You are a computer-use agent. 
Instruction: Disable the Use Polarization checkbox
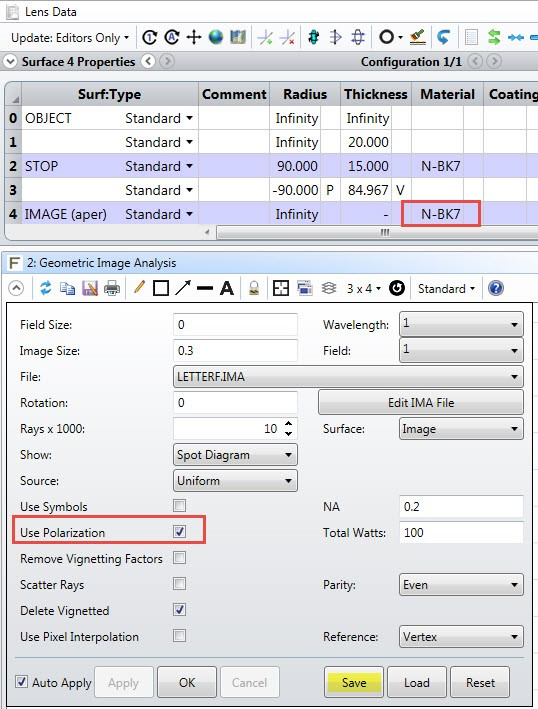pyautogui.click(x=179, y=531)
